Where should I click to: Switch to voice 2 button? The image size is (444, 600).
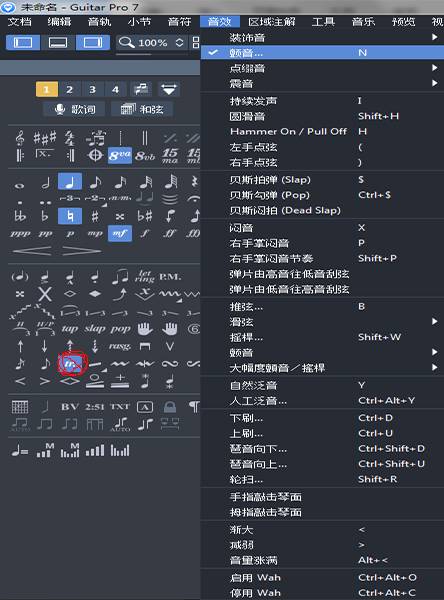[x=70, y=90]
